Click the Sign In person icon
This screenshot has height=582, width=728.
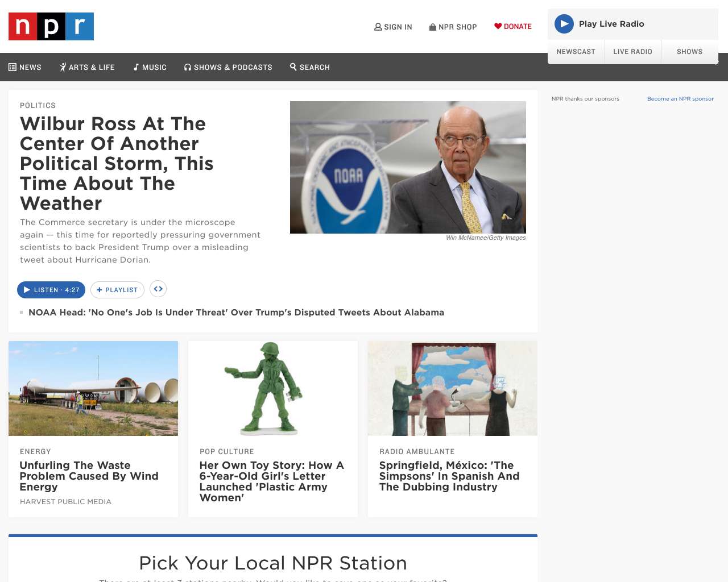378,27
